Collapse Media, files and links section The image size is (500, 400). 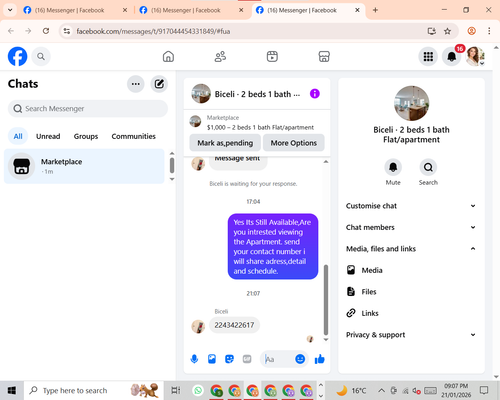pos(411,249)
